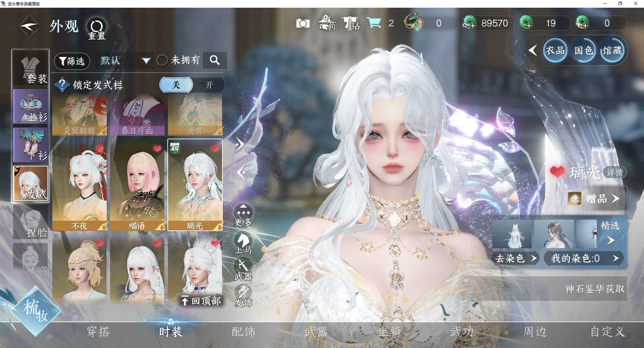
Task: Click the 筛选 filter button
Action: tap(72, 61)
